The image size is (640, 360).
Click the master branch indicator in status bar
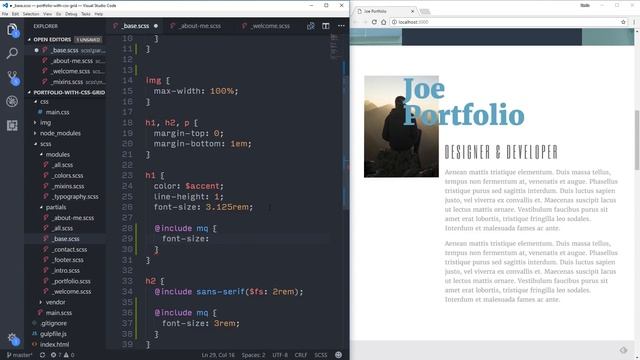point(19,355)
